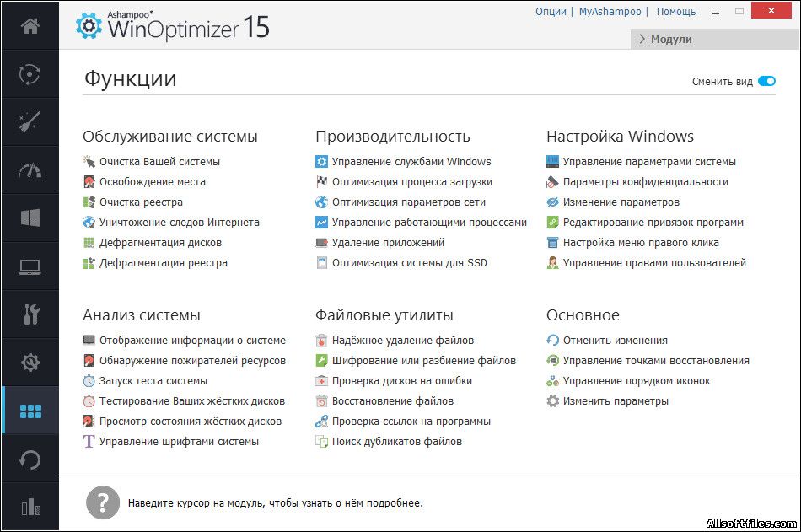Open Тестирование Ваших жёстких дисков
Viewport: 801px width, 532px height.
[x=192, y=401]
